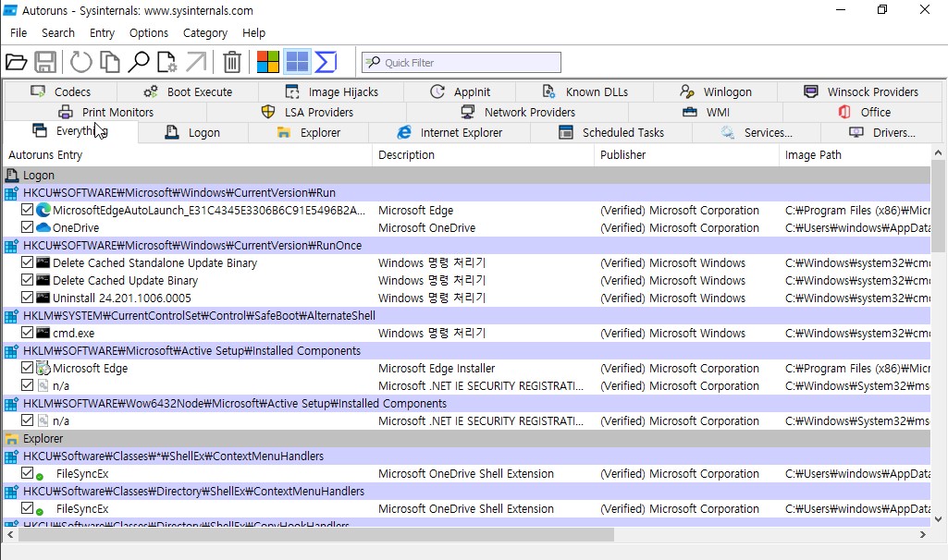Open the Drivers tab
This screenshot has width=948, height=560.
882,133
